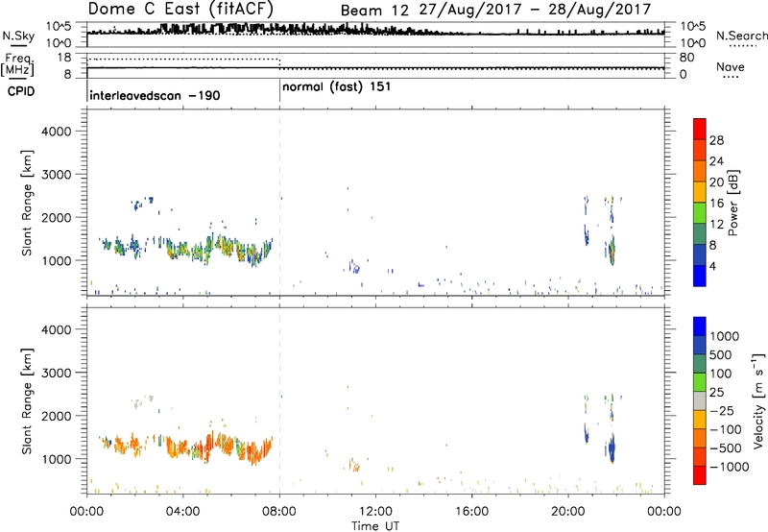Click the '4' tick on the Power colorbar
This screenshot has width=768, height=532.
[x=713, y=266]
